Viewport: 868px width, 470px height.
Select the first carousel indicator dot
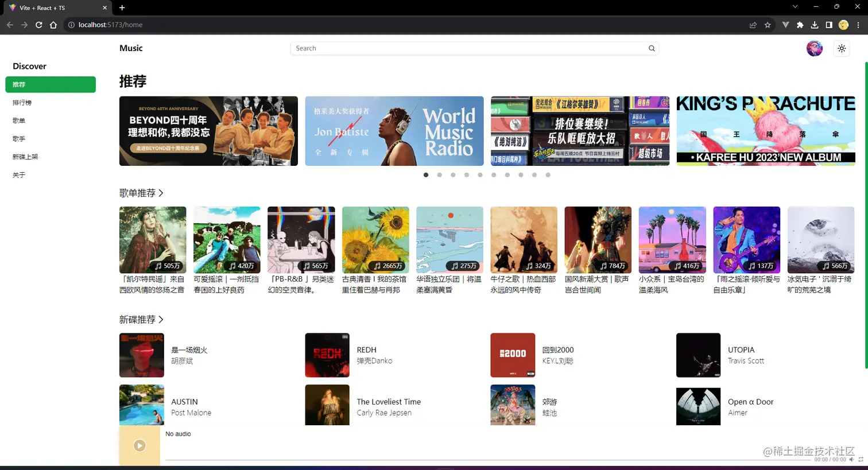tap(426, 175)
